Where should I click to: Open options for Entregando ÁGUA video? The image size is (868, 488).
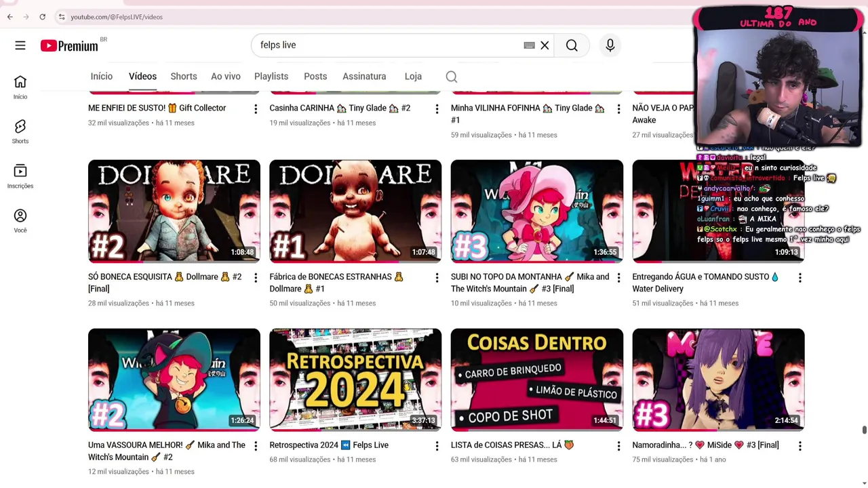(800, 278)
